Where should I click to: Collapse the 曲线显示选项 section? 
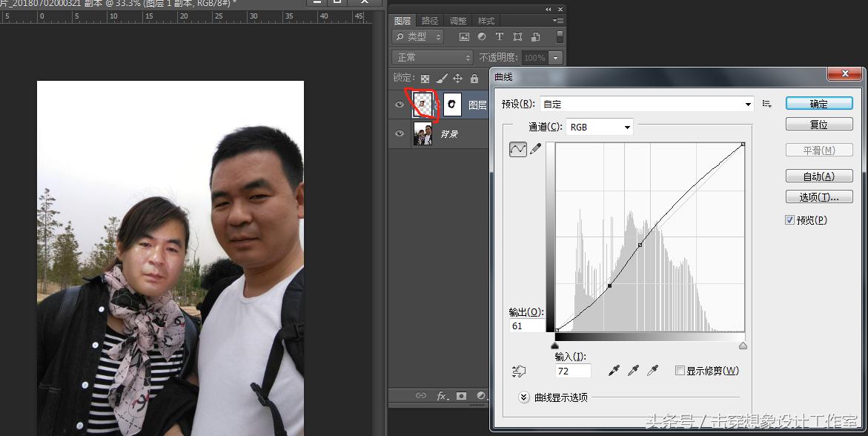coord(523,397)
